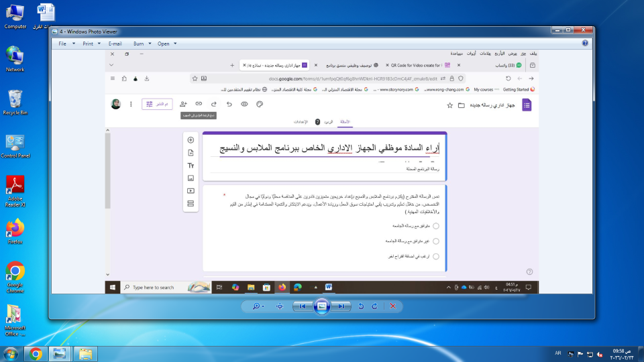Viewport: 644px width, 362px height.
Task: Click the E-mail menu item
Action: [115, 44]
